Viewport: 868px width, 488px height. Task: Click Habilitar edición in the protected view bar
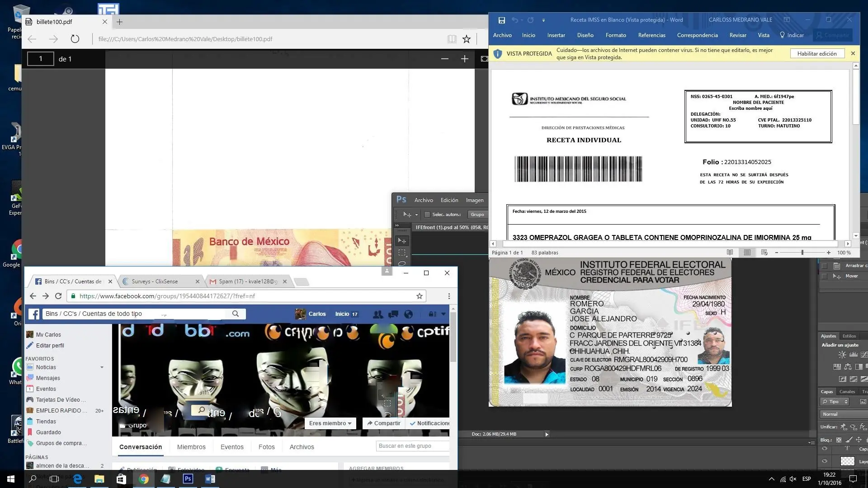[x=817, y=53]
